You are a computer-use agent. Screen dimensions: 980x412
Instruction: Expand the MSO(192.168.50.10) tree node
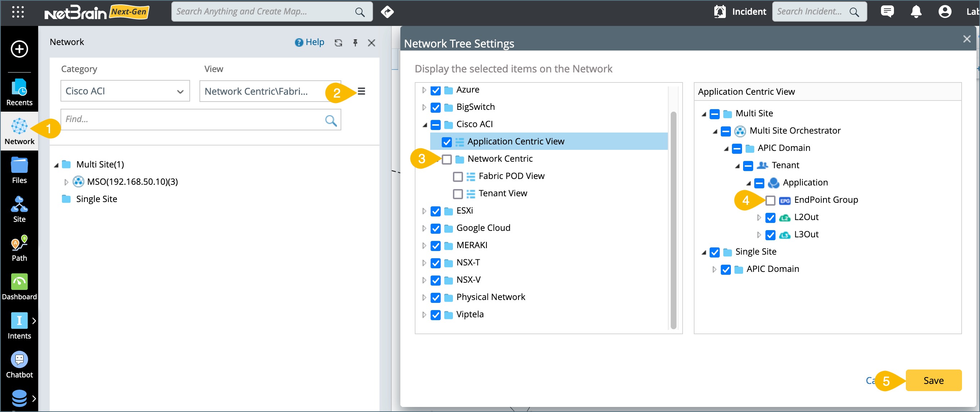pyautogui.click(x=66, y=182)
